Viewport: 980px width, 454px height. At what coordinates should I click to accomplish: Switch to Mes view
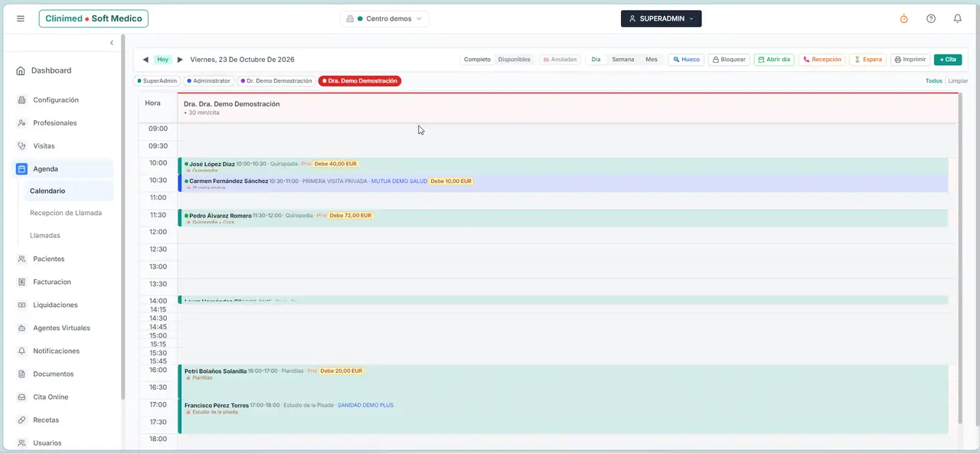(x=651, y=60)
